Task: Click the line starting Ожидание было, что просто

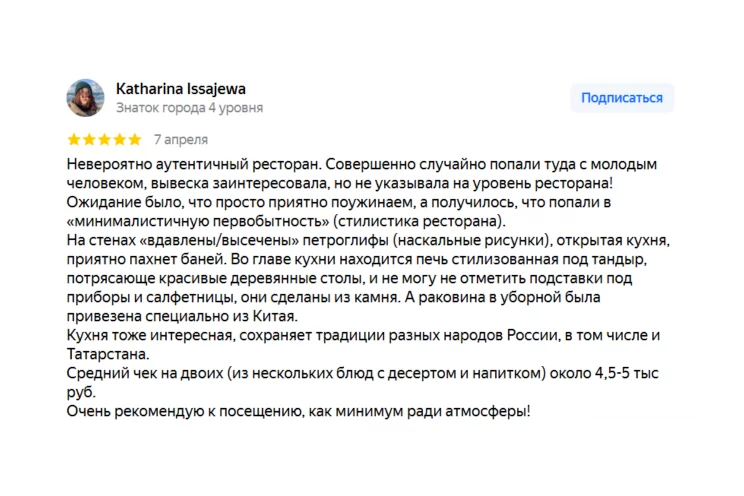Action: pos(339,202)
